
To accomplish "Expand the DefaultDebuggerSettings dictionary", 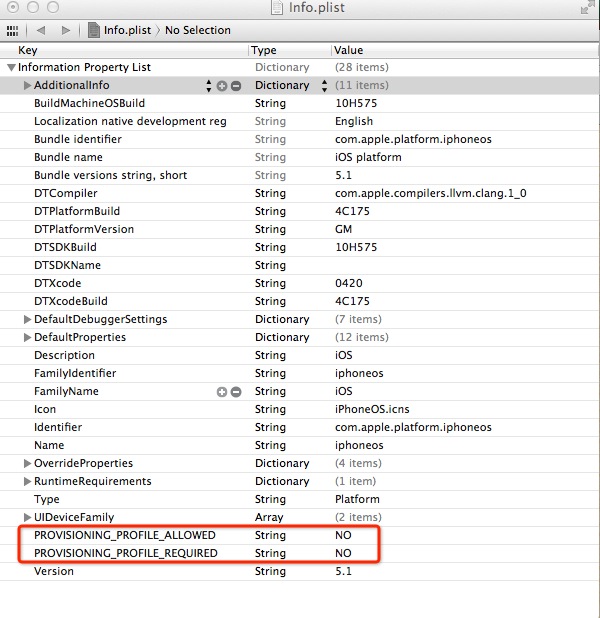I will point(27,320).
